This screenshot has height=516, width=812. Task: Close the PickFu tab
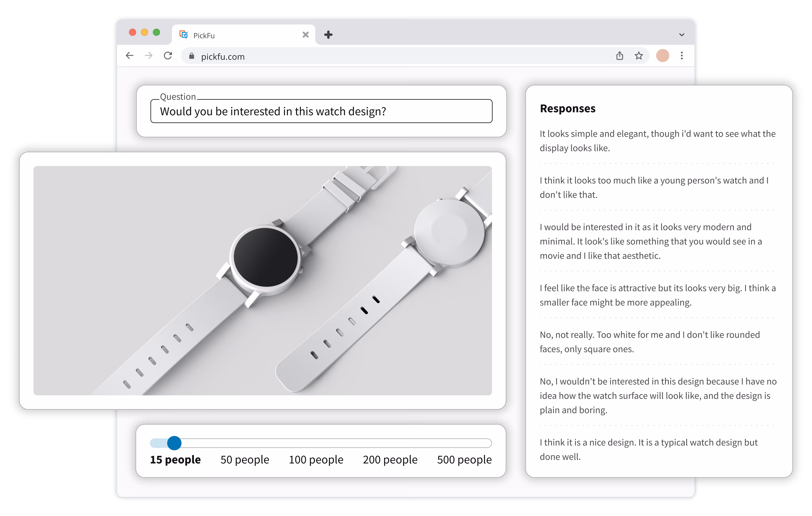[305, 35]
